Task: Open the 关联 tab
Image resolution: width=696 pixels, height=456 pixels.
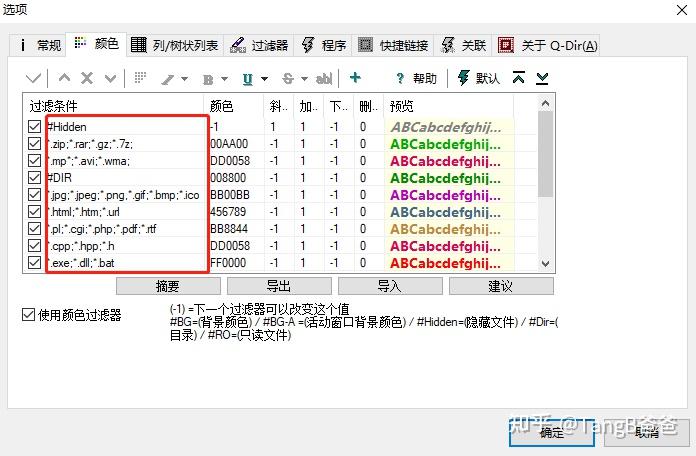Action: tap(463, 45)
